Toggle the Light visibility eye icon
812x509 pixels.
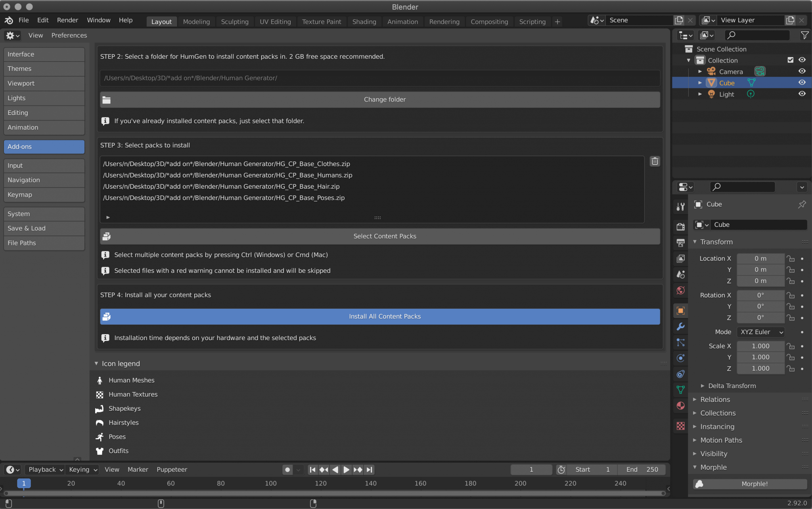pos(802,94)
